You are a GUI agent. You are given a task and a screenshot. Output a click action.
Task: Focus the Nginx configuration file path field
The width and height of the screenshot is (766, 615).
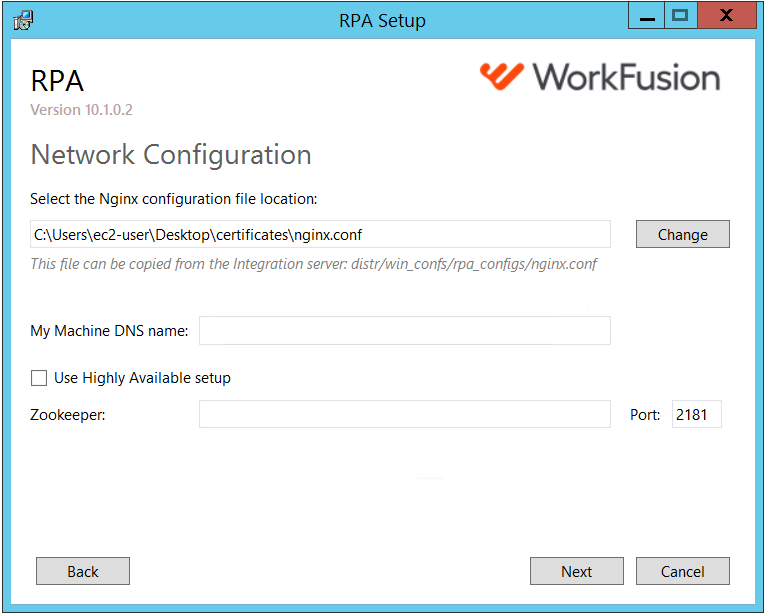[320, 234]
